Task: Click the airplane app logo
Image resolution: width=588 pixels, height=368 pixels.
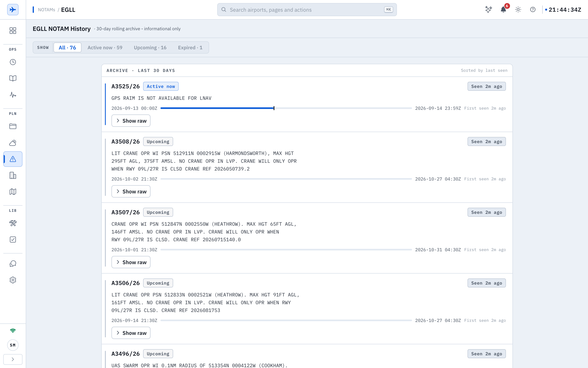Action: click(x=13, y=10)
